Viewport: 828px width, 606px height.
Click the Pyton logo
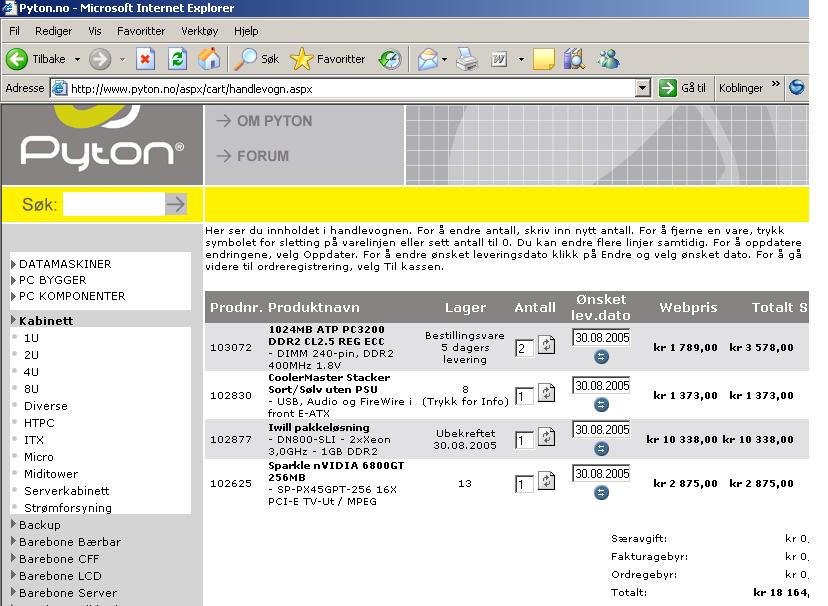[x=102, y=144]
